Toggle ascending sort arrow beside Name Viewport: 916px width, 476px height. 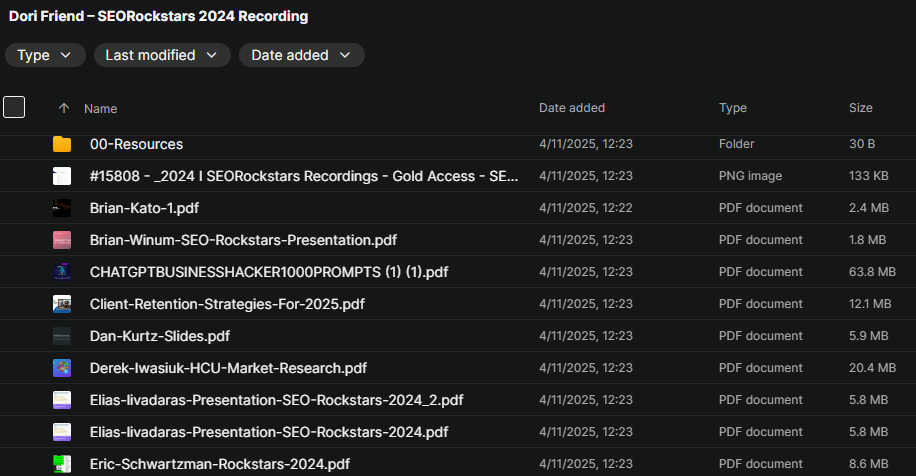pos(64,108)
